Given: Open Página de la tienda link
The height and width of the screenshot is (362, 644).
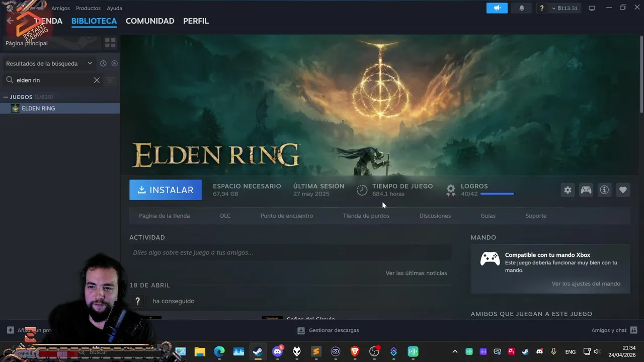Looking at the screenshot, I should point(165,216).
